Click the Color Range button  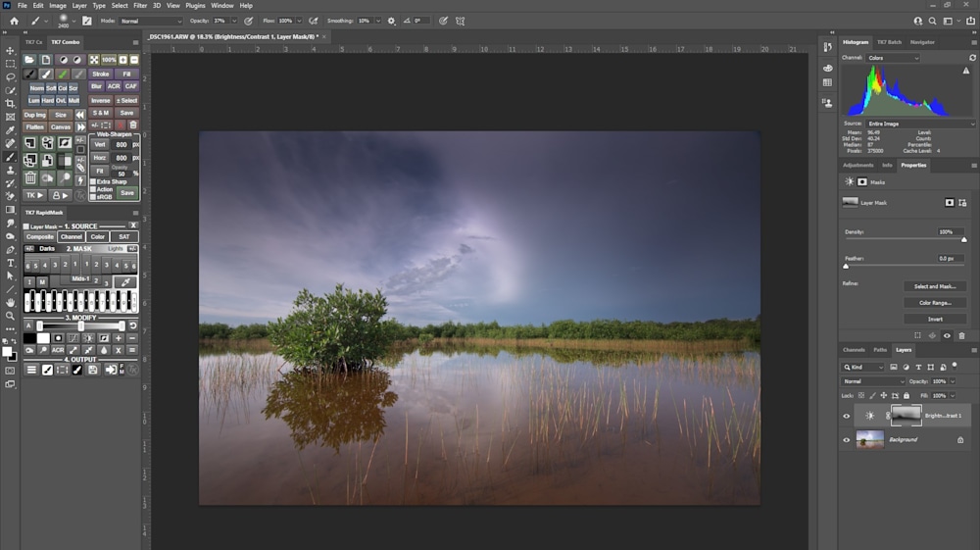coord(934,303)
